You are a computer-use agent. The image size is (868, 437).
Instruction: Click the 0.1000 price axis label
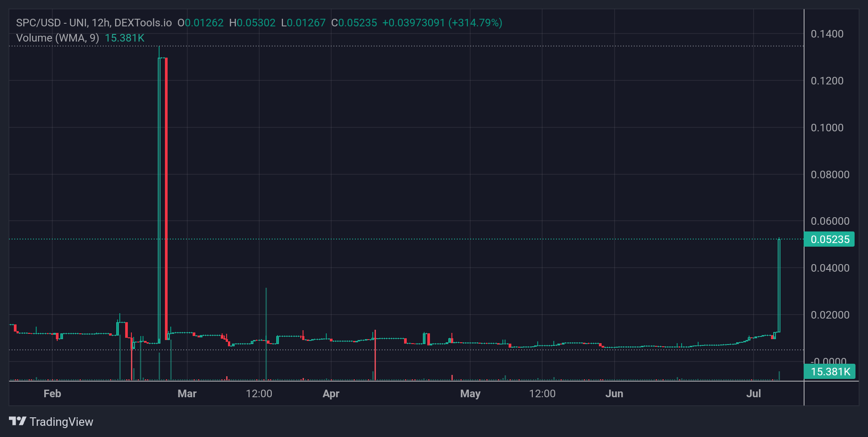click(827, 128)
